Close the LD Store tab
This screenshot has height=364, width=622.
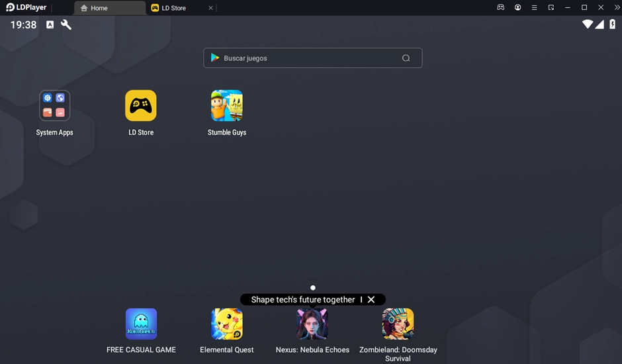(x=210, y=8)
